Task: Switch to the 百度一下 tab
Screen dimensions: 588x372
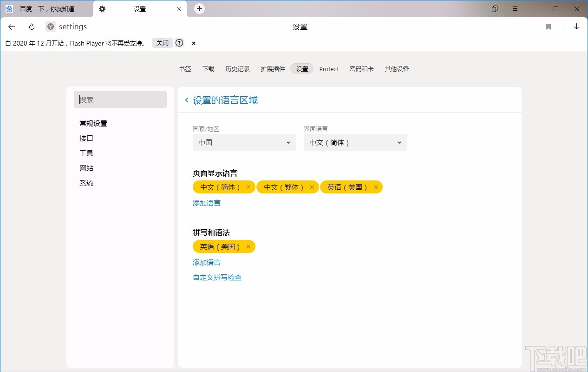Action: coord(46,8)
